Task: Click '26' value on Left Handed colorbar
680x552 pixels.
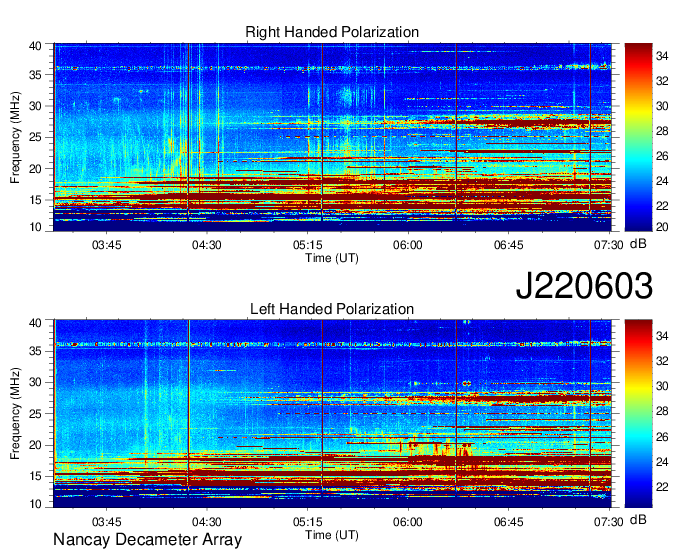Action: 662,437
